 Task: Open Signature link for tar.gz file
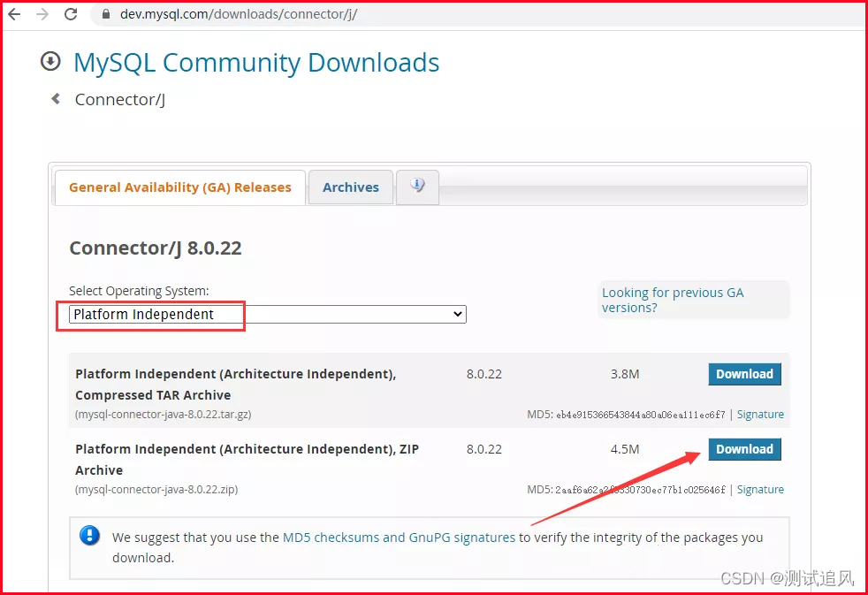(760, 415)
